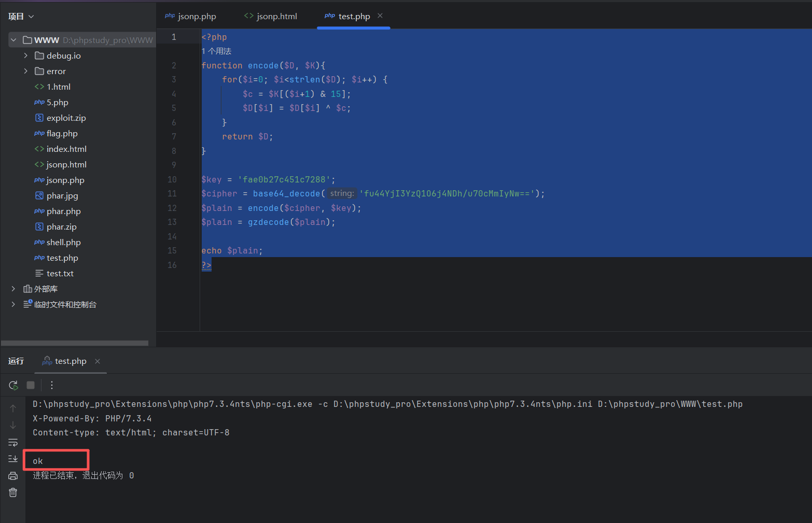Click the Rerun test.php icon
This screenshot has height=523, width=812.
pyautogui.click(x=13, y=385)
